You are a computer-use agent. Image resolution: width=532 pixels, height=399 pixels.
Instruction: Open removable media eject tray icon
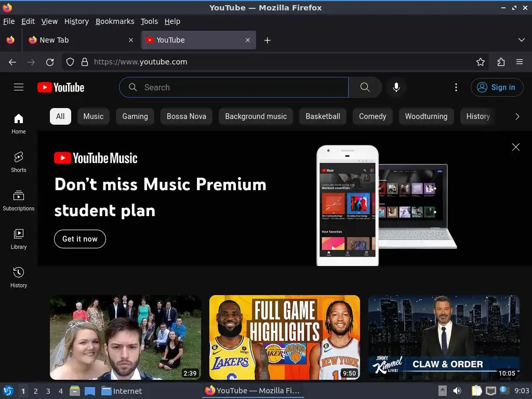coord(443,391)
